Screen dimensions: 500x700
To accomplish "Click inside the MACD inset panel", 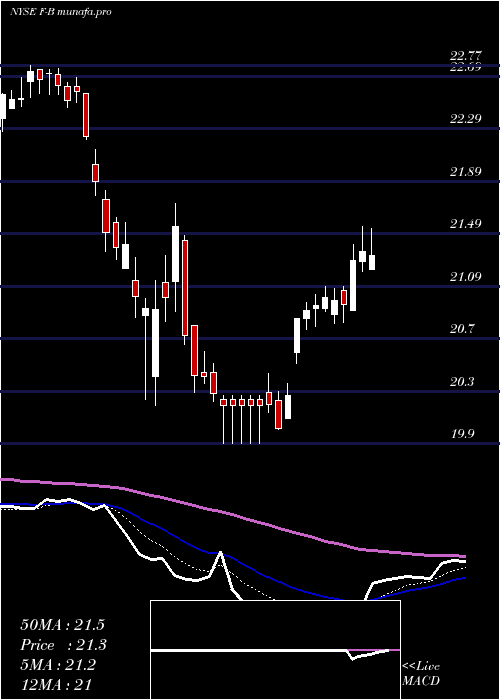I will pyautogui.click(x=275, y=650).
